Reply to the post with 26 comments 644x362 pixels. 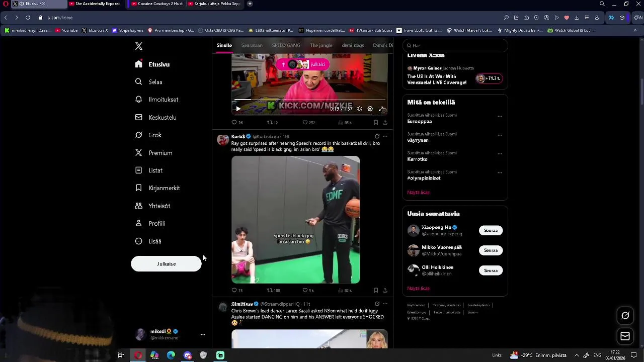[237, 122]
